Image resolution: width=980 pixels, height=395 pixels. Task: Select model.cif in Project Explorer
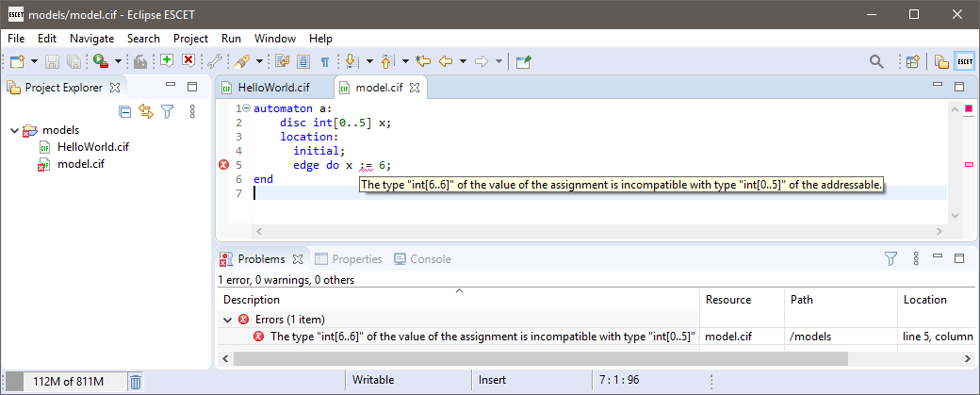80,164
